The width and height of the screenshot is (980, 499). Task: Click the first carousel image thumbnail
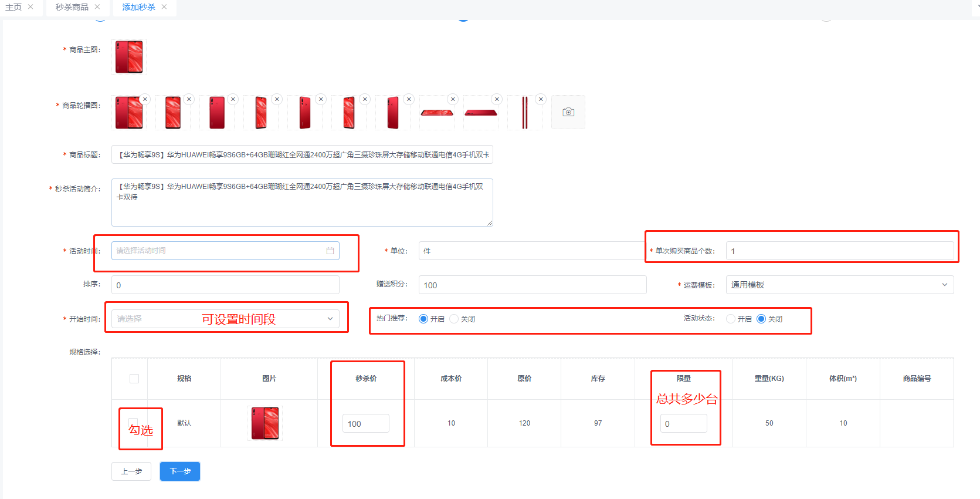[129, 112]
